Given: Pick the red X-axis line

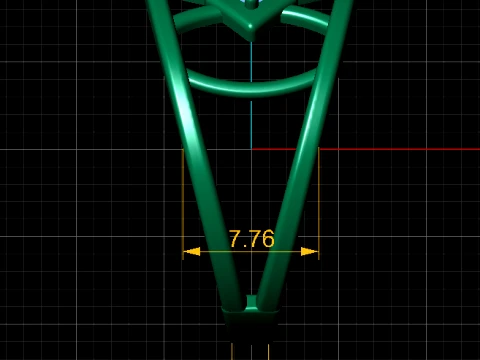Looking at the screenshot, I should point(366,149).
